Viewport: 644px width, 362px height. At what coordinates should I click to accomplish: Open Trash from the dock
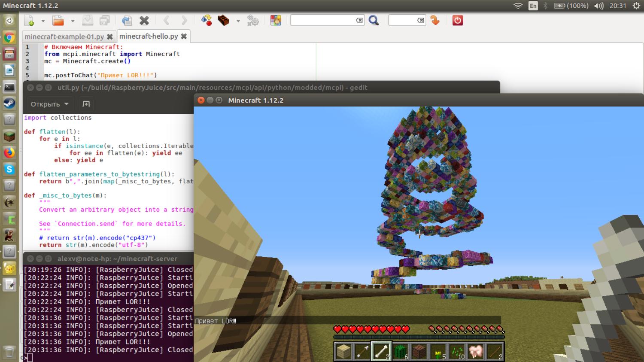(x=9, y=352)
